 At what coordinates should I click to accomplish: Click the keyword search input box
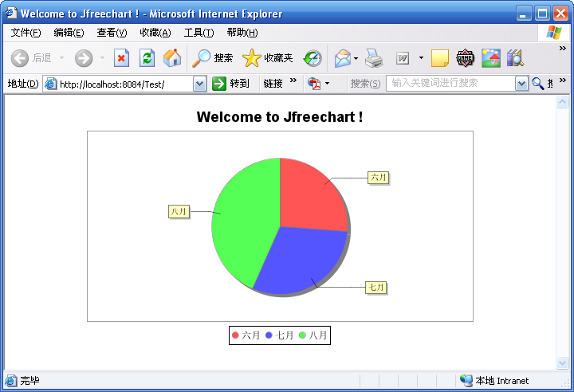tap(450, 84)
